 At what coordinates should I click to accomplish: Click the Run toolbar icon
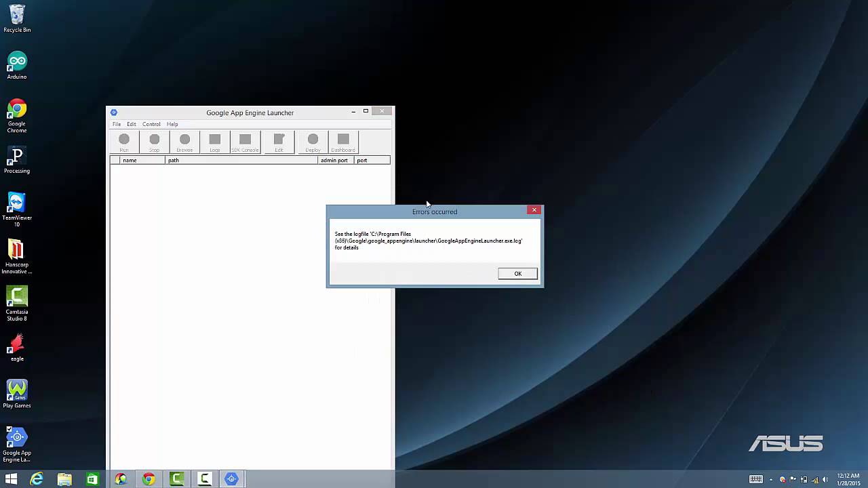point(124,142)
